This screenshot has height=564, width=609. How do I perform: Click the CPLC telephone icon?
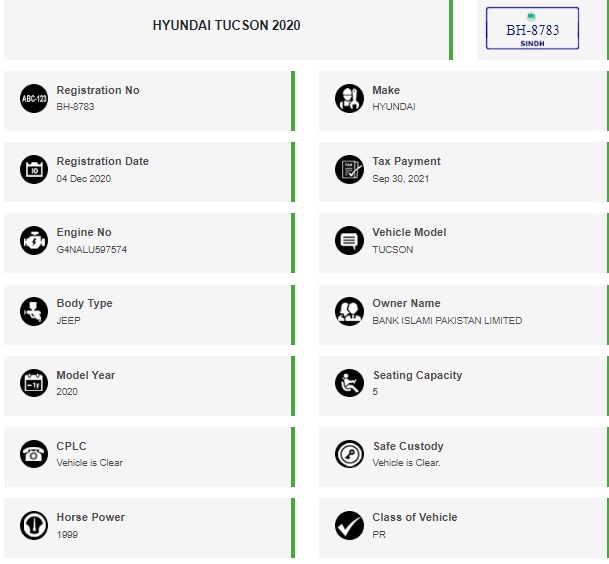tap(33, 454)
